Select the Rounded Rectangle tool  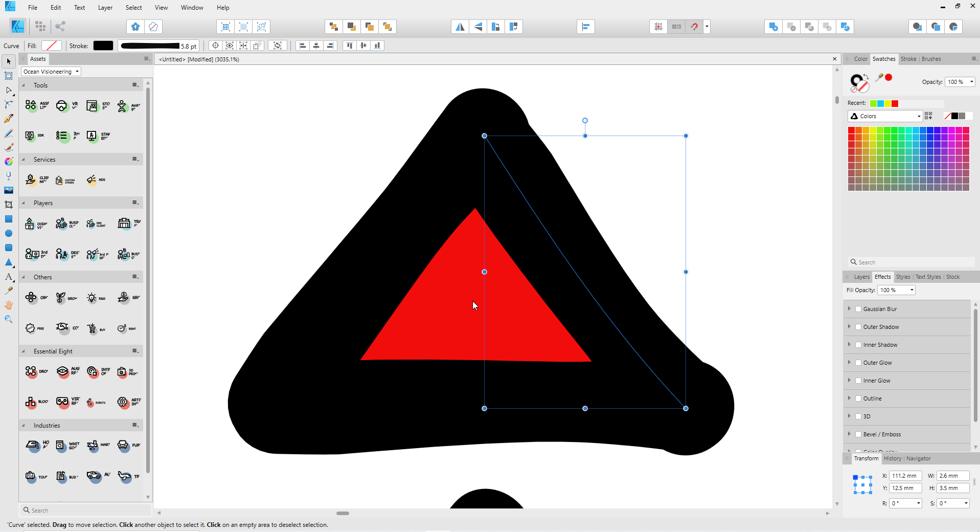point(9,248)
